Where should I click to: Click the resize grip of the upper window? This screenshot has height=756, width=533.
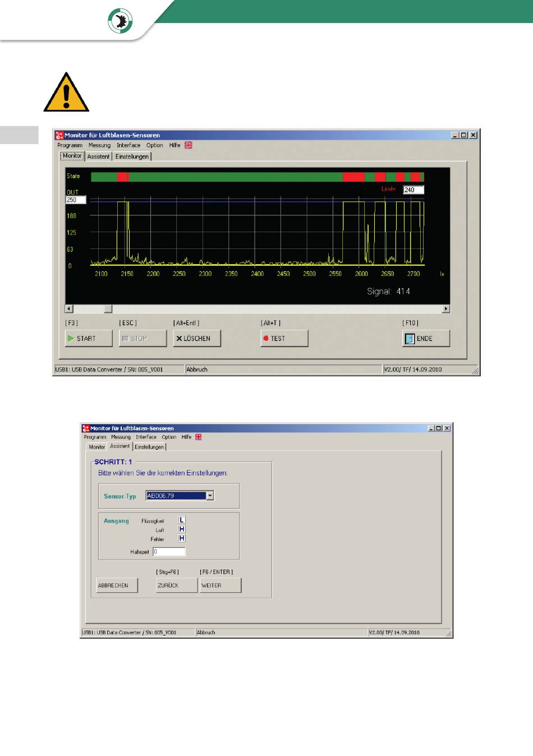coord(475,371)
